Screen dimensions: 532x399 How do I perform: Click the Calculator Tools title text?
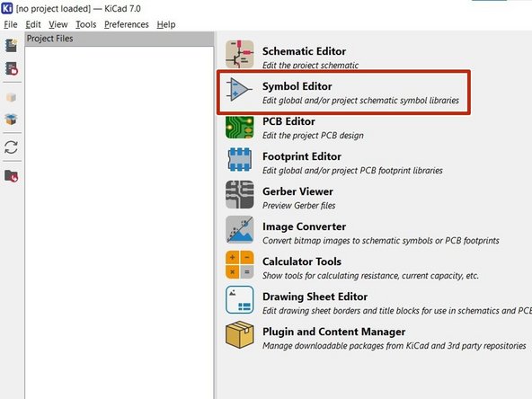tap(302, 262)
